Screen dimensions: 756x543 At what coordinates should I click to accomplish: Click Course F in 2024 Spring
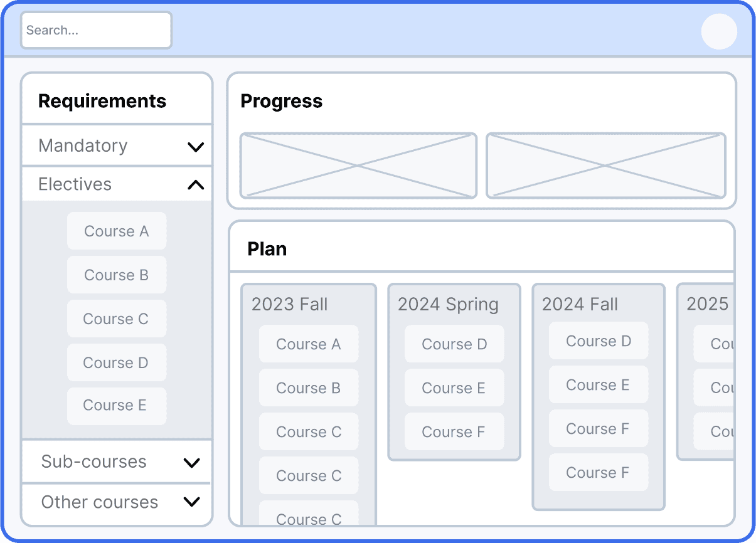[454, 431]
